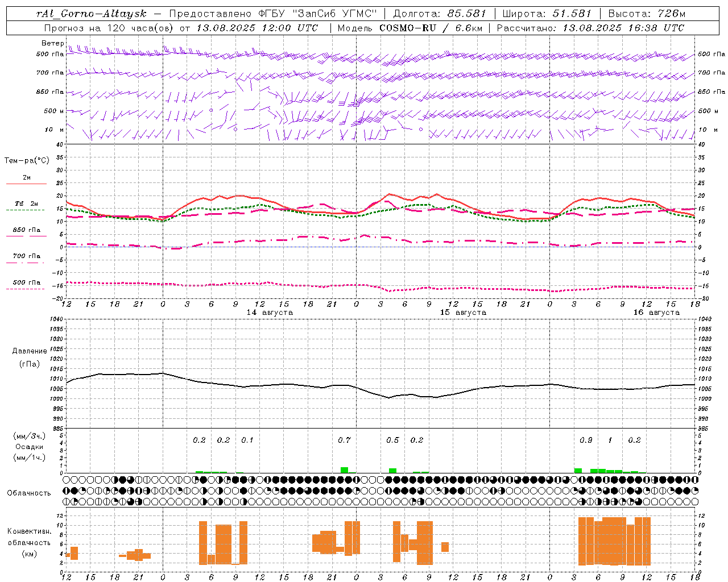Click the 16 августа date label
Viewport: 728px width, 582px height.
tap(656, 313)
